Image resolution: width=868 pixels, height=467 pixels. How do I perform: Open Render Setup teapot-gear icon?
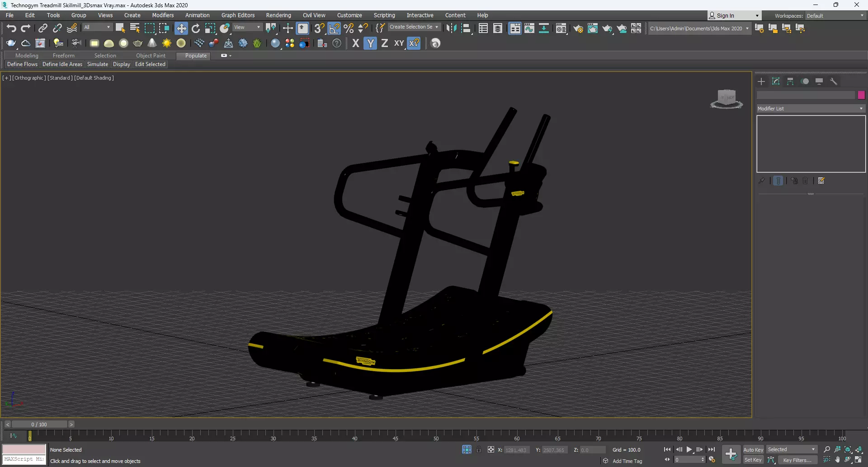click(578, 29)
